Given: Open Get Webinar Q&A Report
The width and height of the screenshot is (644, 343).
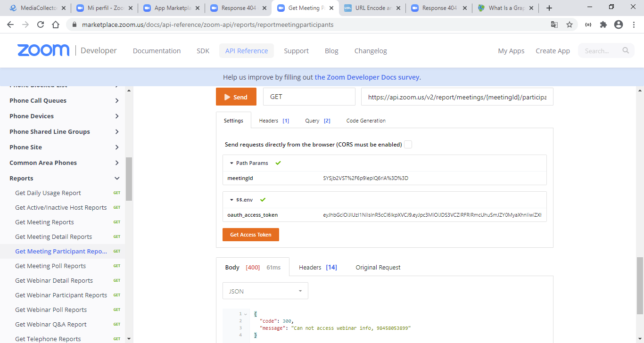Looking at the screenshot, I should pos(51,324).
